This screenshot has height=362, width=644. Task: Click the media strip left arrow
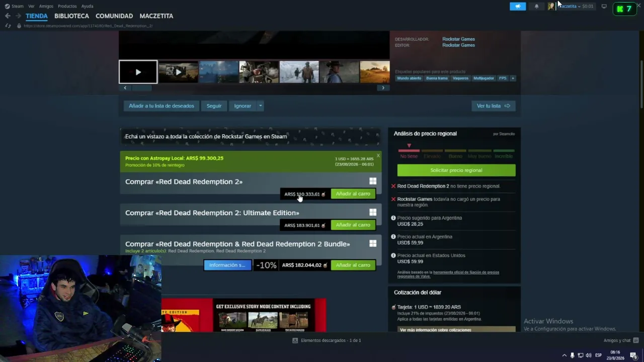(125, 88)
